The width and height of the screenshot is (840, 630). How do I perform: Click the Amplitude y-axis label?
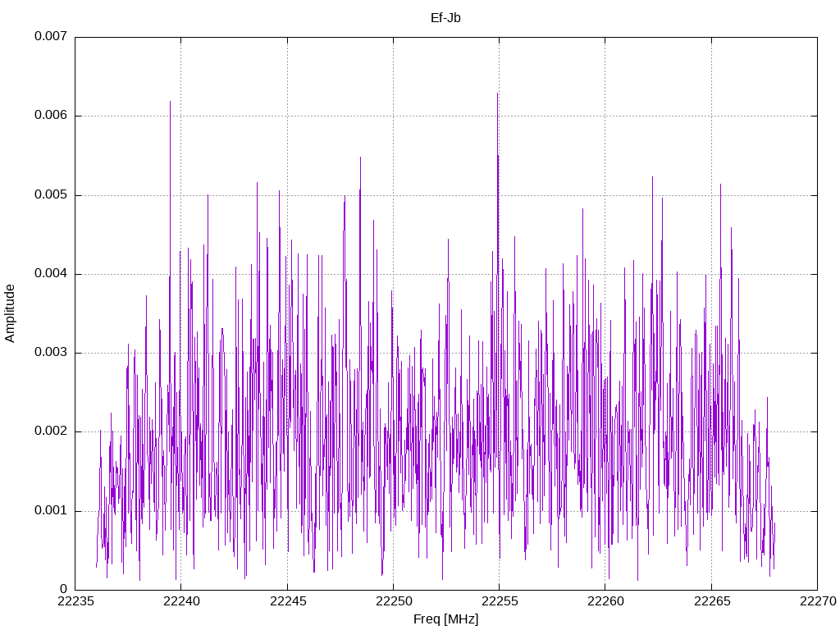10,313
